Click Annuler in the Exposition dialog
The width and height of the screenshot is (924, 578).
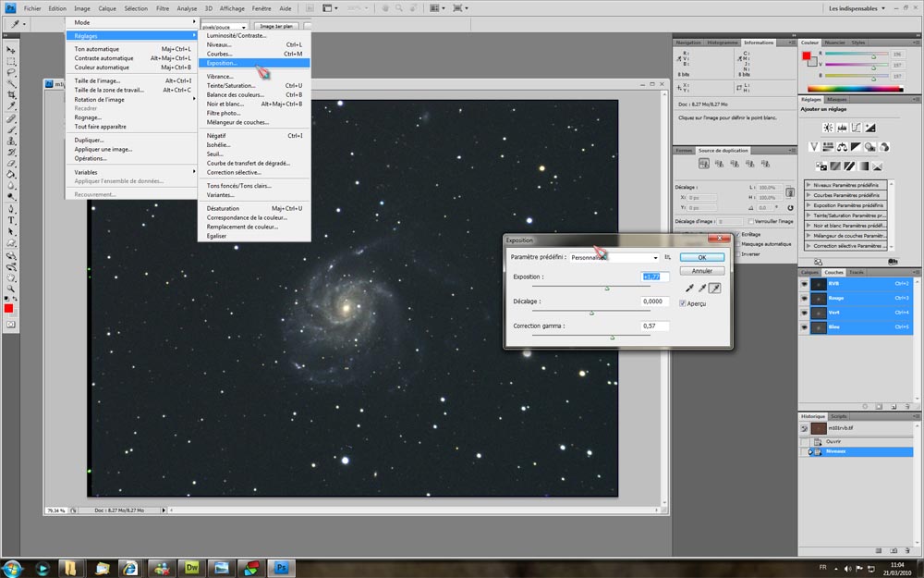point(701,271)
